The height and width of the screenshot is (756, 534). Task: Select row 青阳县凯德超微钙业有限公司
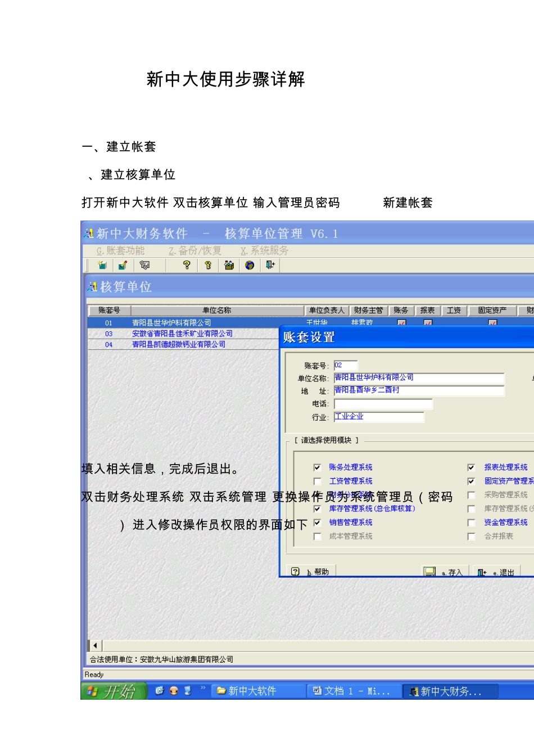tap(184, 344)
